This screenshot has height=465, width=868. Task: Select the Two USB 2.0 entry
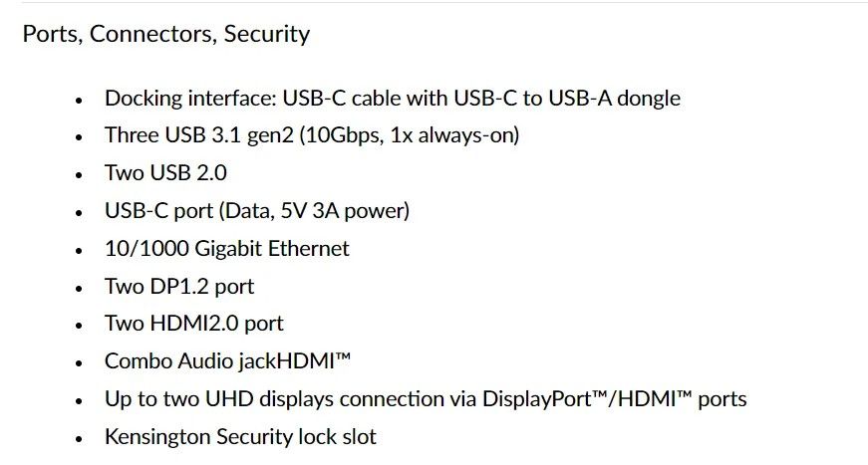tap(165, 173)
